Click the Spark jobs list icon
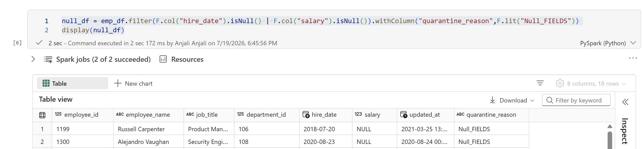 pyautogui.click(x=48, y=59)
